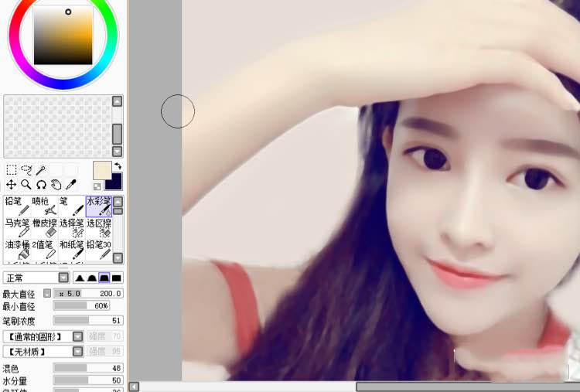Swap foreground and background colors
The width and height of the screenshot is (580, 392).
(118, 165)
